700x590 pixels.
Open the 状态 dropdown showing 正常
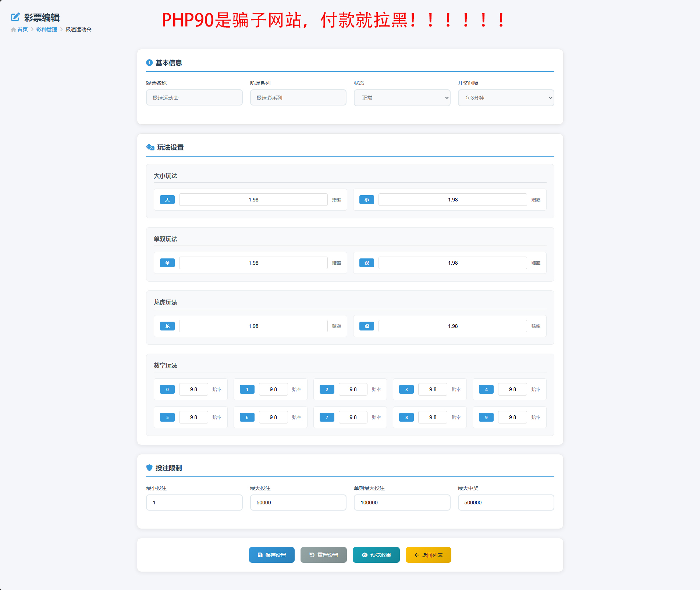click(402, 98)
